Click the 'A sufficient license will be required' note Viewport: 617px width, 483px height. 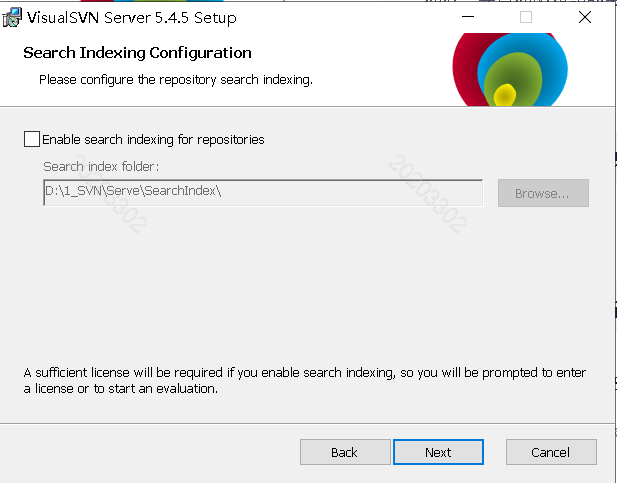click(305, 380)
